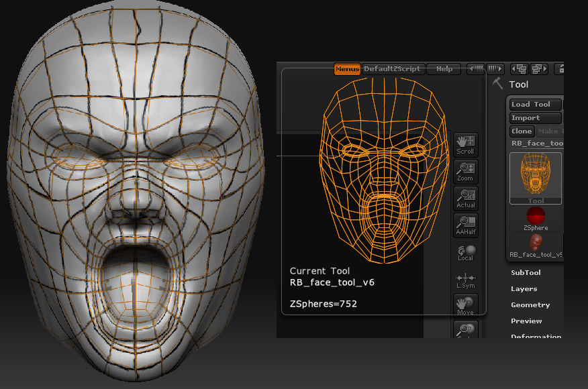This screenshot has height=389, width=588.
Task: Toggle L.Sym local symmetry
Action: click(465, 280)
